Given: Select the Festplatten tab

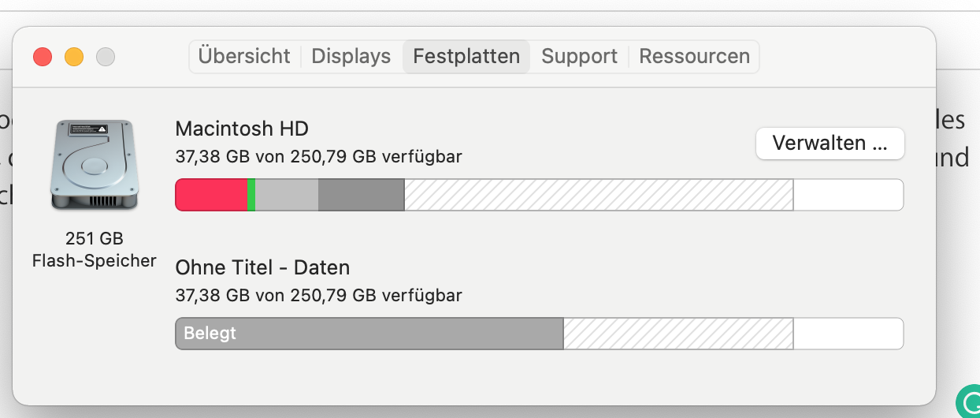Looking at the screenshot, I should (x=466, y=57).
